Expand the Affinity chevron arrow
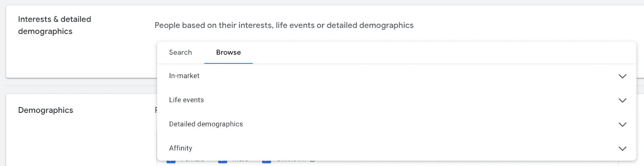This screenshot has height=166, width=644. [x=622, y=149]
